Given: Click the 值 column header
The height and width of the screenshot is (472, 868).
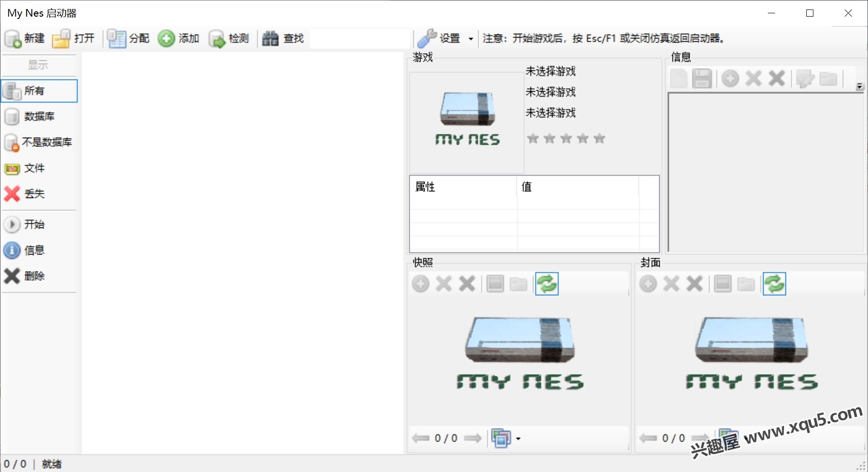Looking at the screenshot, I should tap(578, 187).
